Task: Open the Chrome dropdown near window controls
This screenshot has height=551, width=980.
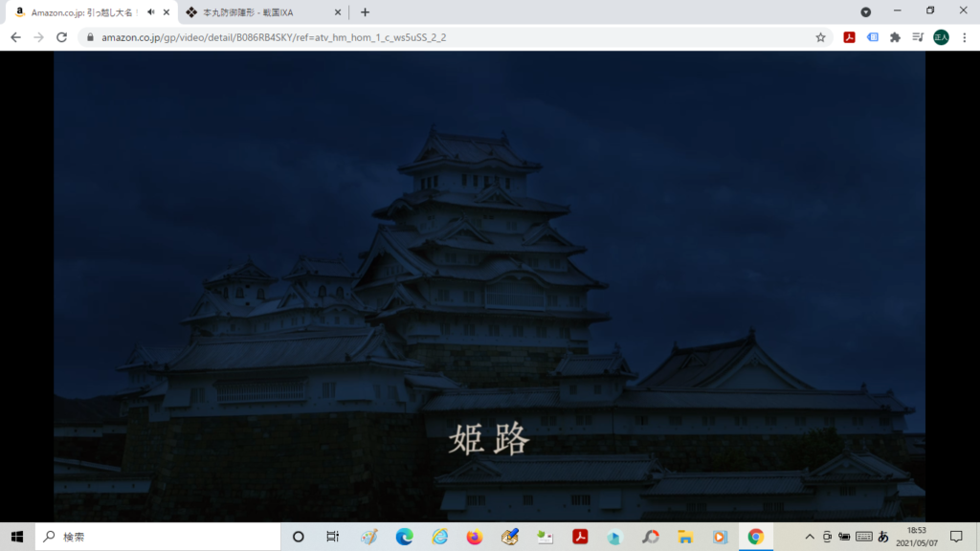Action: [866, 12]
